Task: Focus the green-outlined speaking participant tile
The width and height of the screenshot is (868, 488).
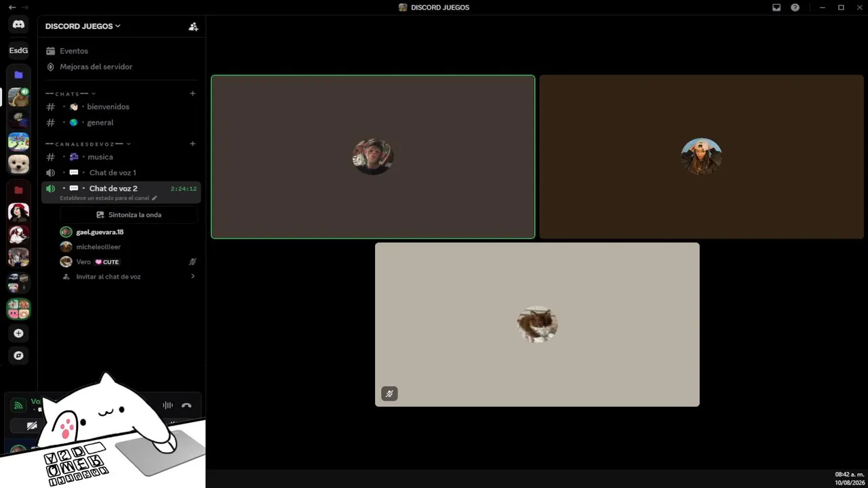Action: click(x=373, y=157)
